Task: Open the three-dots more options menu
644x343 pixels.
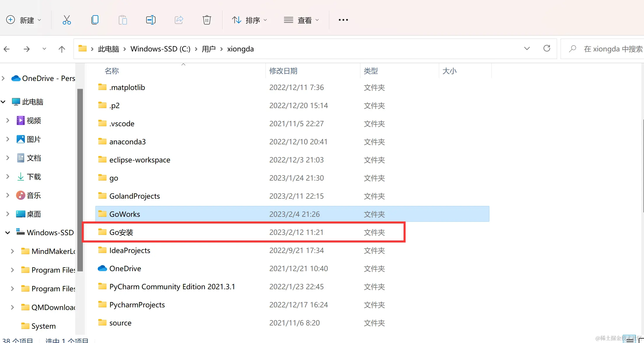Action: coord(343,20)
